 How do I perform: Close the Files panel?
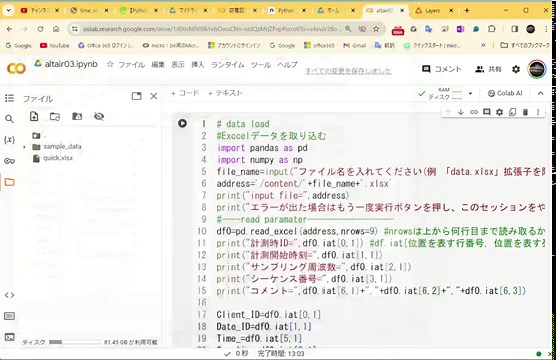[x=154, y=96]
